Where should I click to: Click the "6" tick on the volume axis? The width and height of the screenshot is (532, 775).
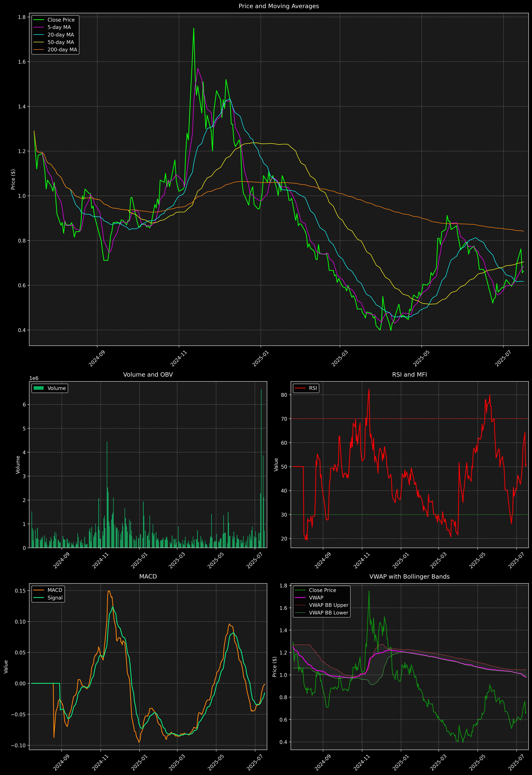pyautogui.click(x=24, y=404)
